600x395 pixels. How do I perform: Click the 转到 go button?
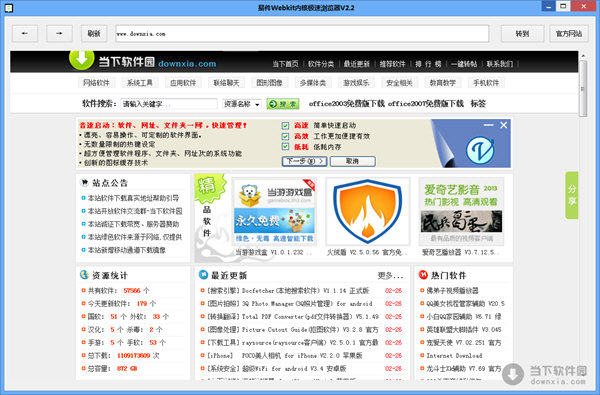pyautogui.click(x=522, y=34)
